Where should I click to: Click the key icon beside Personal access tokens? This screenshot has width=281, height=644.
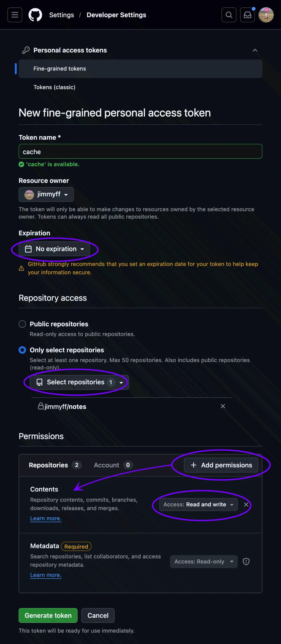(26, 50)
